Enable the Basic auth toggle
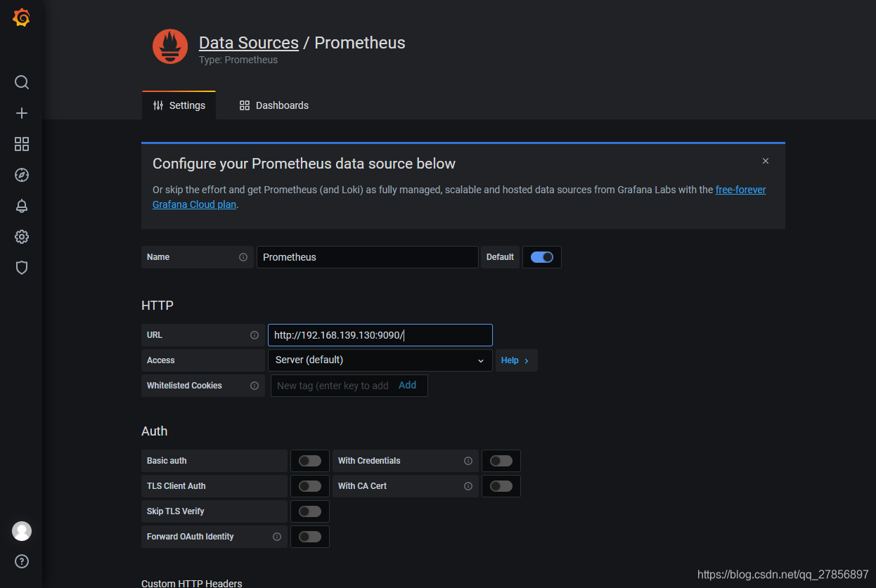Viewport: 876px width, 588px height. click(309, 461)
